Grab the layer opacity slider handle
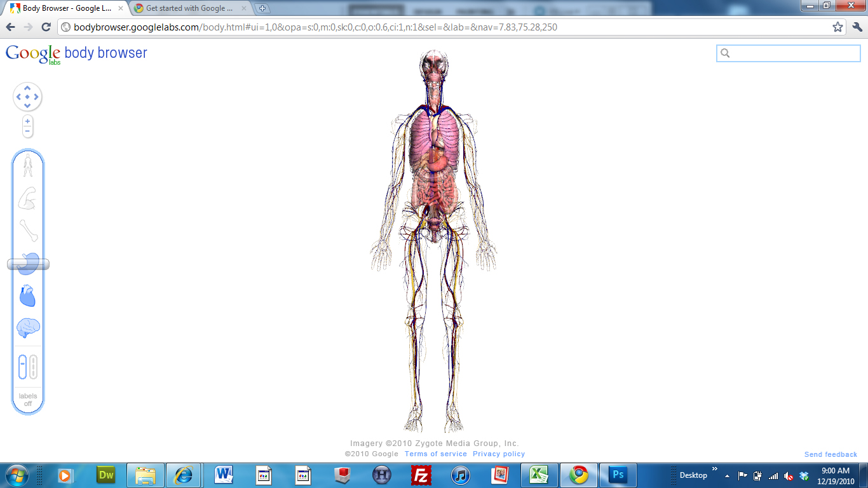Viewport: 868px width, 488px height. click(x=28, y=264)
